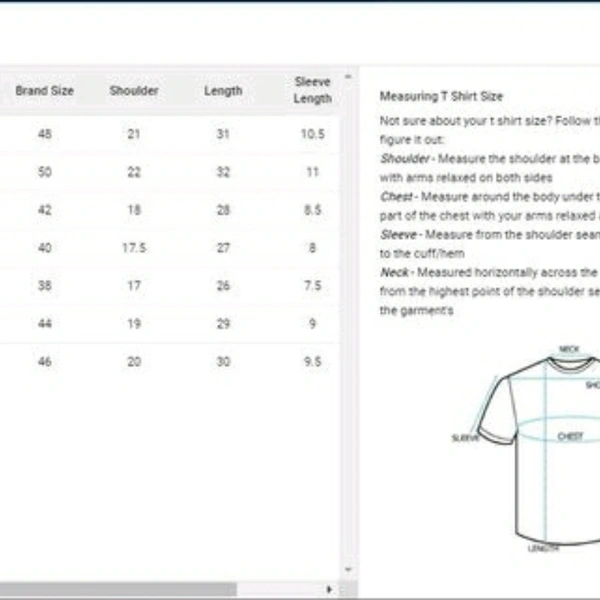The image size is (600, 600).
Task: Select the row for brand size 38
Action: coord(170,286)
